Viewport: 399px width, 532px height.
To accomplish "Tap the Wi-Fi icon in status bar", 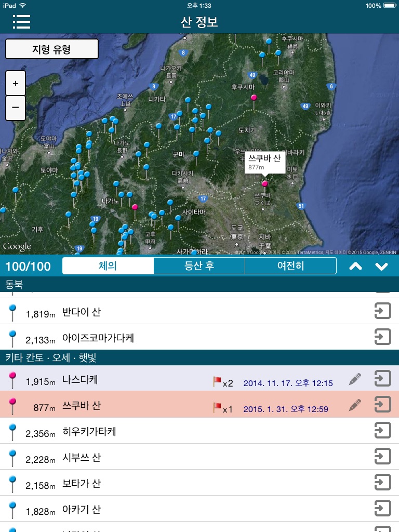I will tap(22, 5).
